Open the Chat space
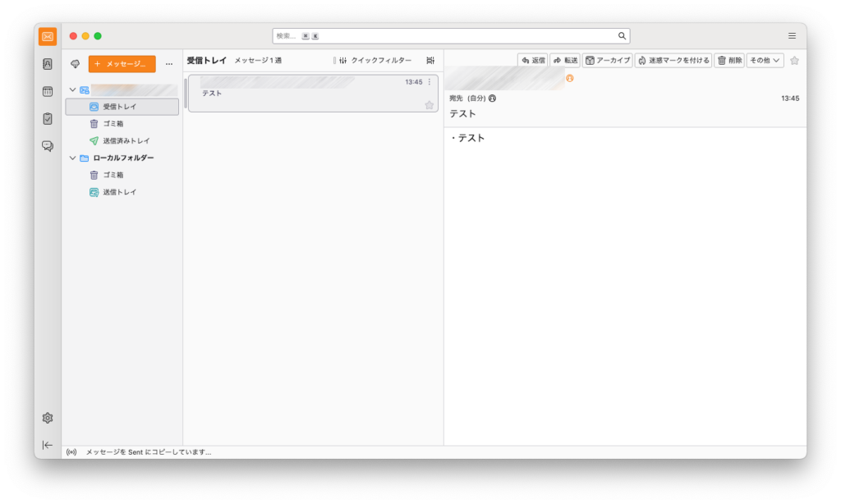This screenshot has width=841, height=504. tap(48, 146)
